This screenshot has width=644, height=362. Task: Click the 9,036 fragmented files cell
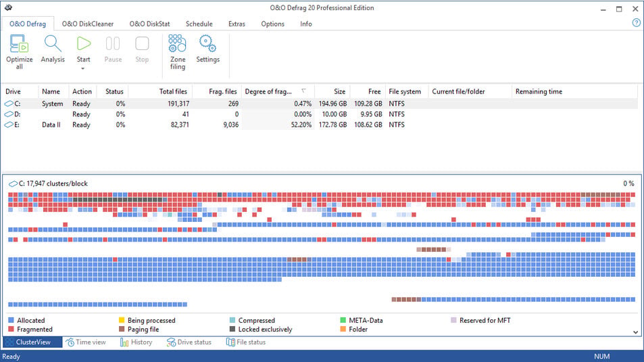pyautogui.click(x=231, y=125)
